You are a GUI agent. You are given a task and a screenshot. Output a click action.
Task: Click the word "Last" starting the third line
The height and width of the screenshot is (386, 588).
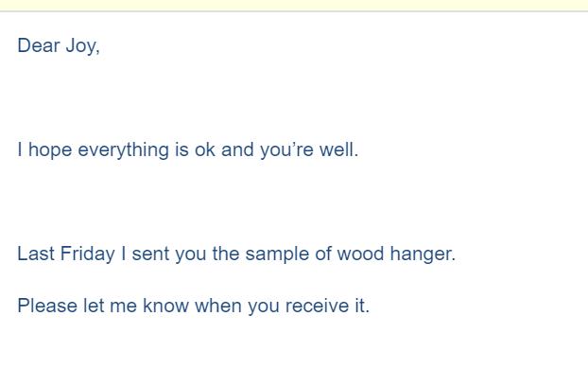tap(36, 254)
